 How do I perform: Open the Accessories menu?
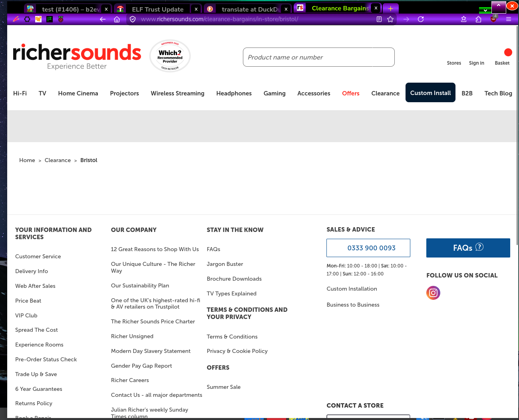pyautogui.click(x=314, y=93)
